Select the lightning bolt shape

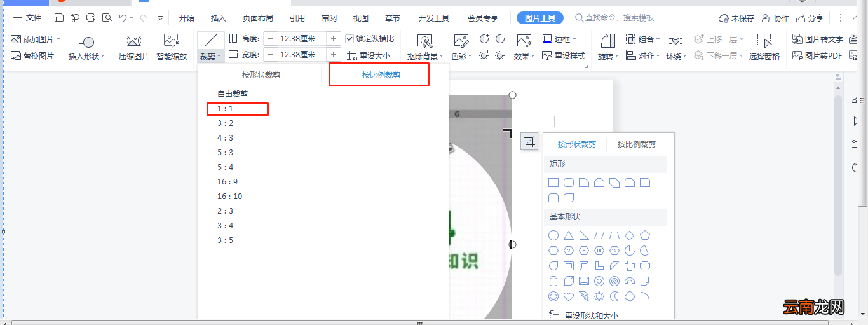click(x=584, y=296)
